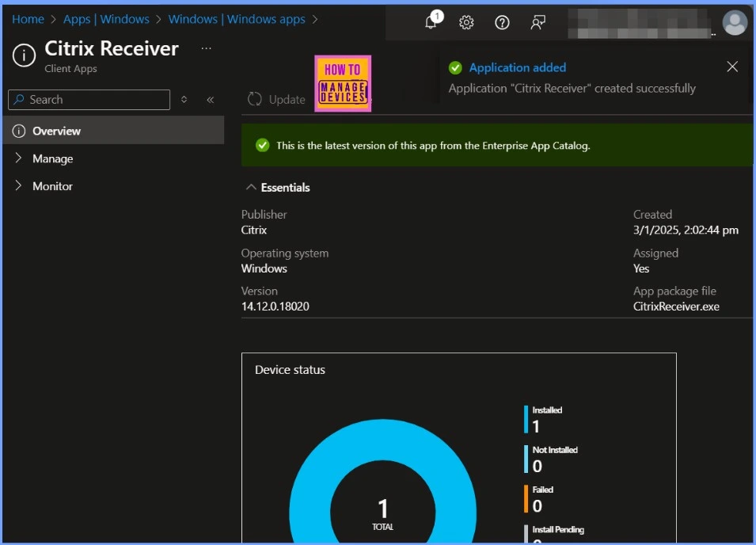
Task: Select Overview in the sidebar
Action: click(113, 131)
